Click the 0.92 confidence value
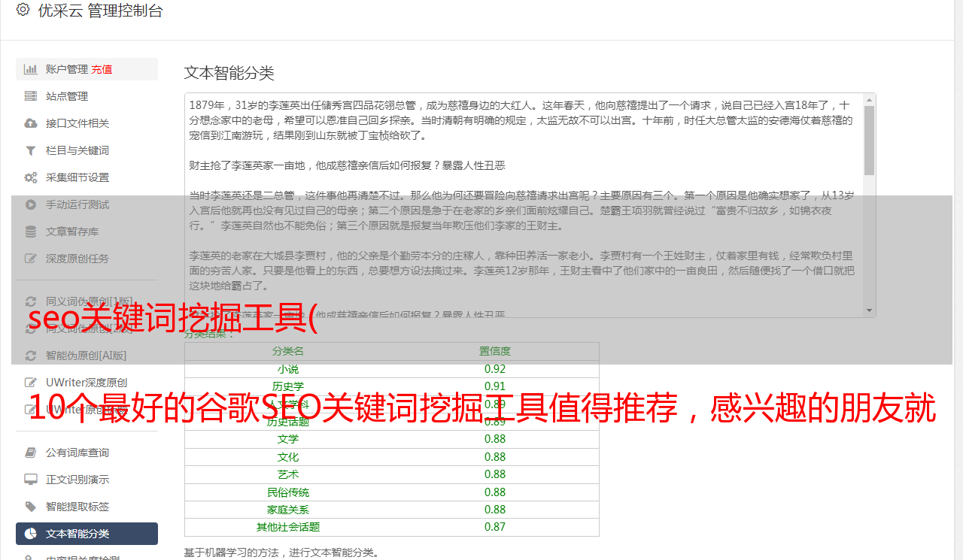This screenshot has width=963, height=560. [495, 369]
